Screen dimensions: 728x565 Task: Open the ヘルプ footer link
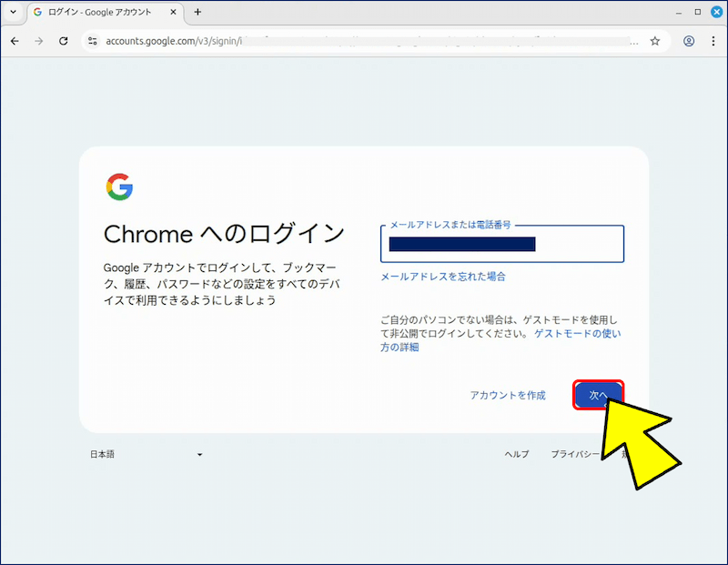pos(516,454)
